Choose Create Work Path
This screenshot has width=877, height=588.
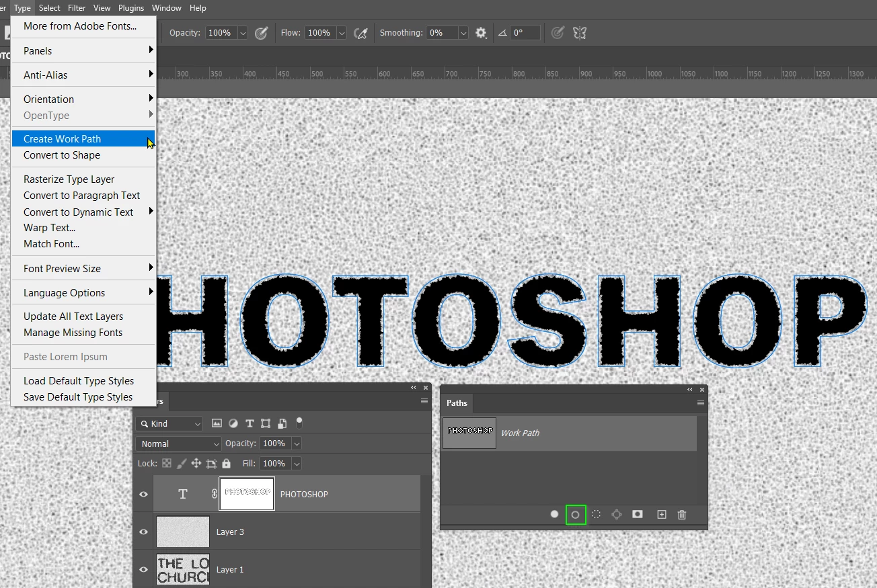coord(83,139)
